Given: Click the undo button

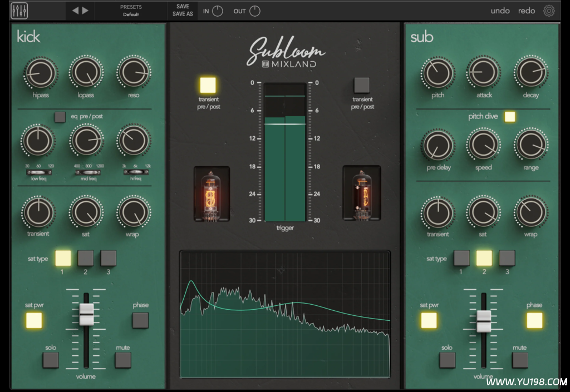Looking at the screenshot, I should [x=500, y=10].
